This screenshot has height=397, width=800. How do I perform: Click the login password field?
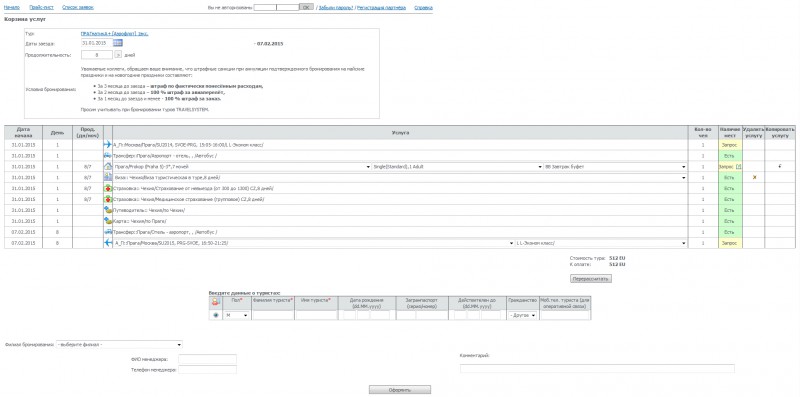pyautogui.click(x=287, y=8)
